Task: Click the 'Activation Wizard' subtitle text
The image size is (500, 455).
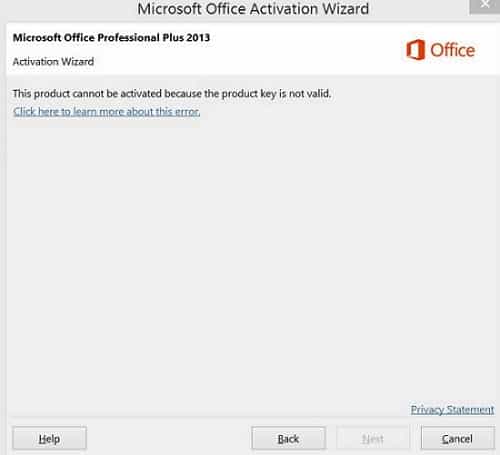Action: click(x=53, y=61)
